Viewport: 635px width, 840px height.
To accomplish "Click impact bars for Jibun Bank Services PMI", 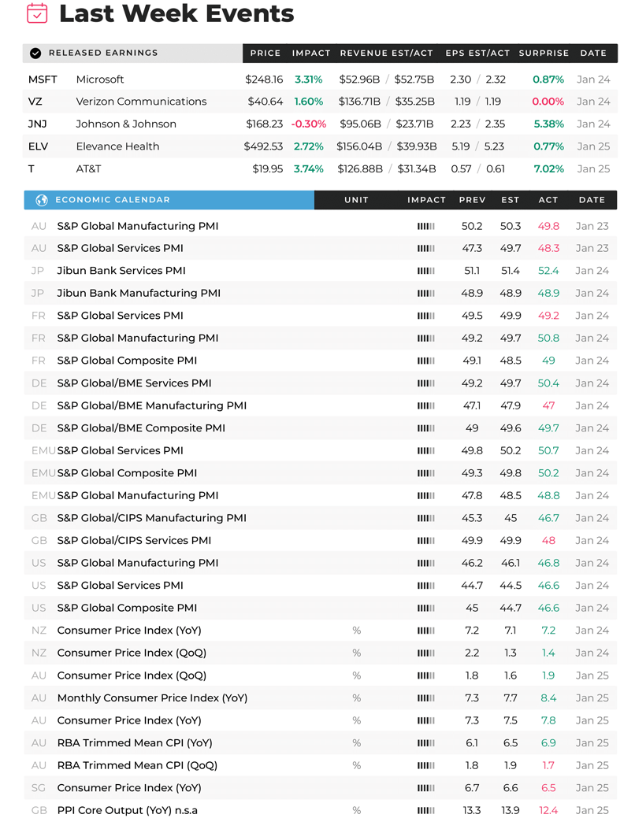I will (x=426, y=271).
